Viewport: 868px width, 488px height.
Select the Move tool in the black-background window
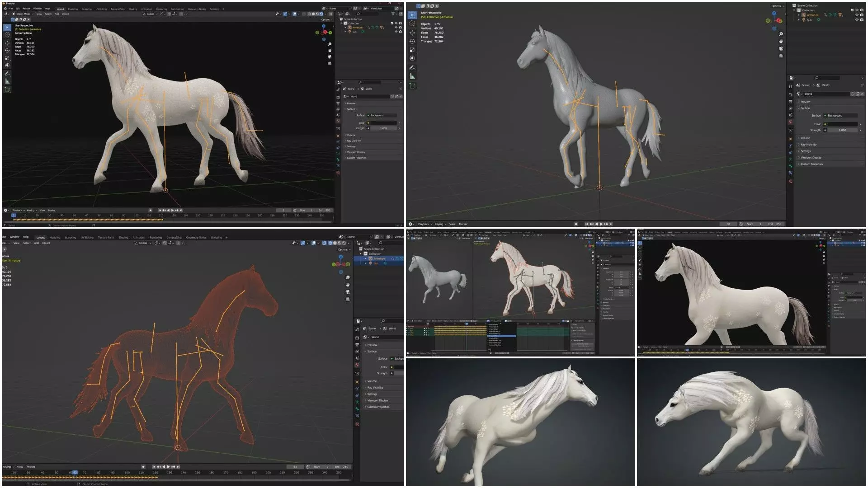(x=7, y=43)
